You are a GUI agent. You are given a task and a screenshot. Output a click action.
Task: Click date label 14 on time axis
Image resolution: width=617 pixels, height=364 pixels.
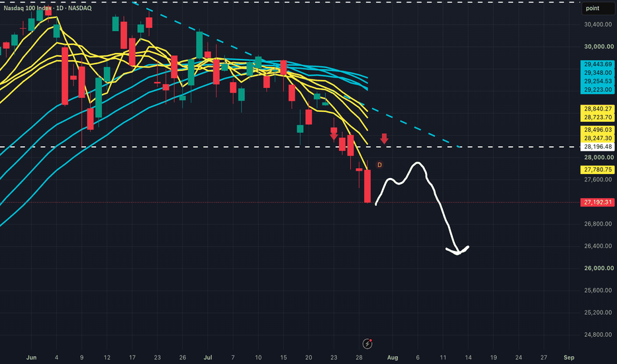[x=468, y=357]
